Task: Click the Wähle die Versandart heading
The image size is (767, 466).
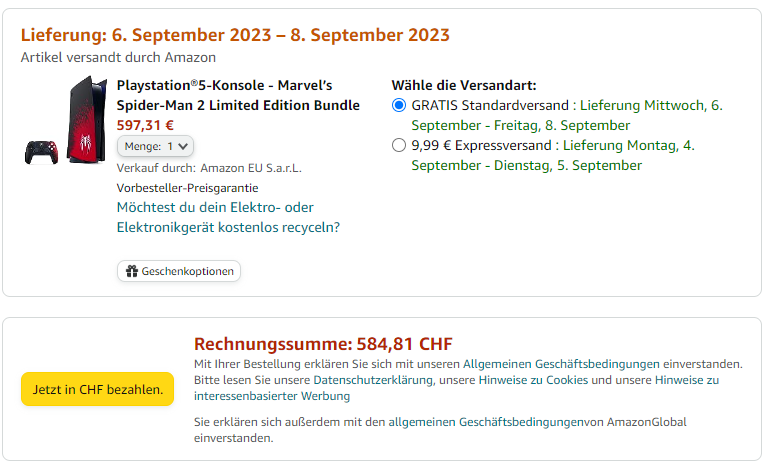Action: point(464,85)
